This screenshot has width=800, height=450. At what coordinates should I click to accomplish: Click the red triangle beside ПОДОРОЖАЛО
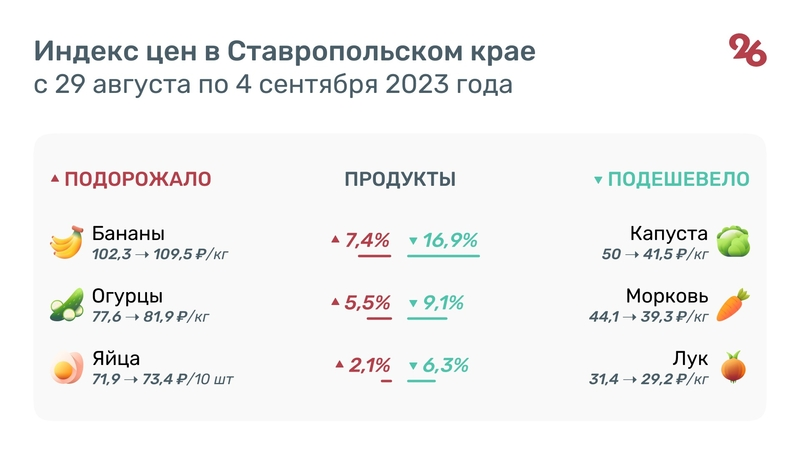tap(55, 180)
